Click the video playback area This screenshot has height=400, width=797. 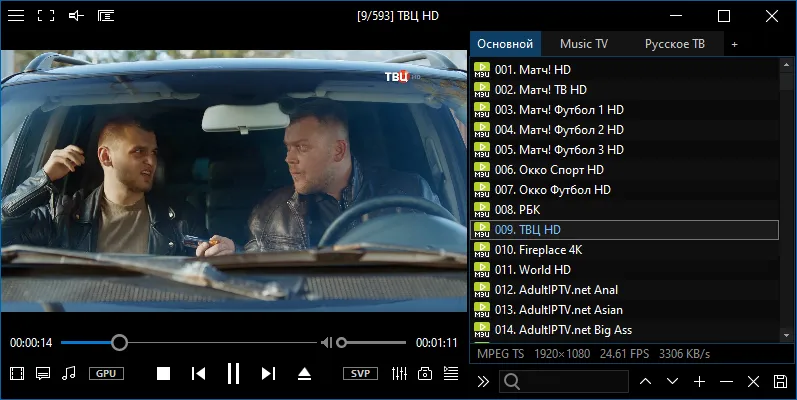click(x=234, y=181)
